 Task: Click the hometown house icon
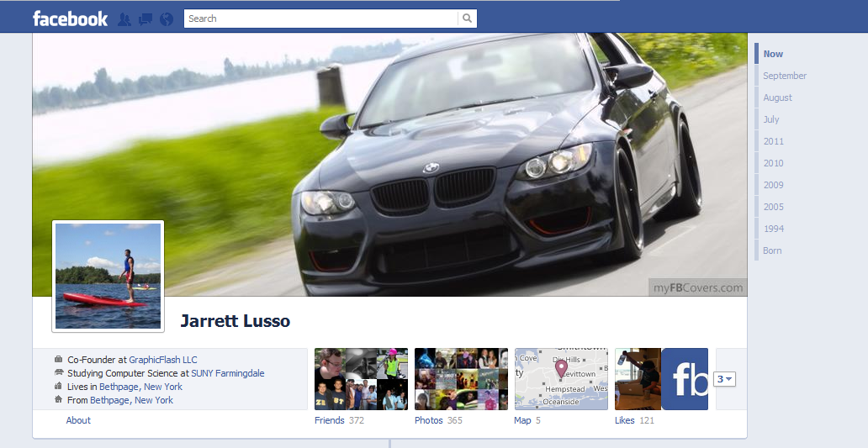(x=58, y=399)
